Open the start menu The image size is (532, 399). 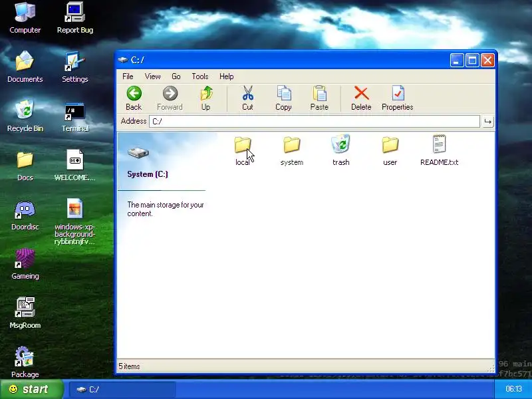pyautogui.click(x=31, y=389)
